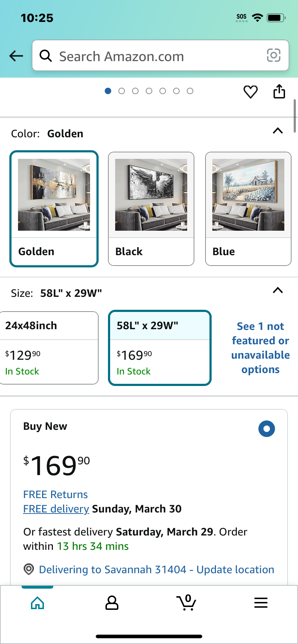Open FREE Returns link
The width and height of the screenshot is (298, 644).
tap(55, 494)
